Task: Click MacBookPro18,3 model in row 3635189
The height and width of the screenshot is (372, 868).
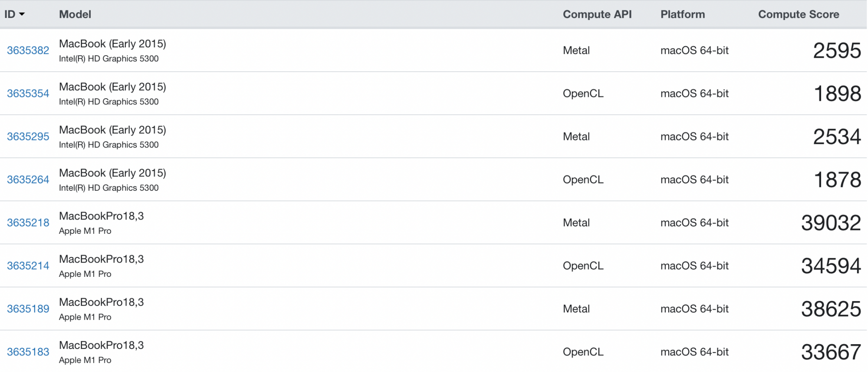Action: pyautogui.click(x=102, y=302)
